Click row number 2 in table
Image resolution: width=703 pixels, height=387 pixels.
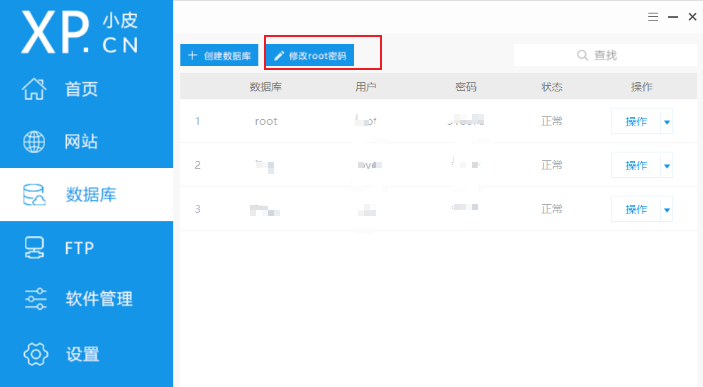[197, 165]
